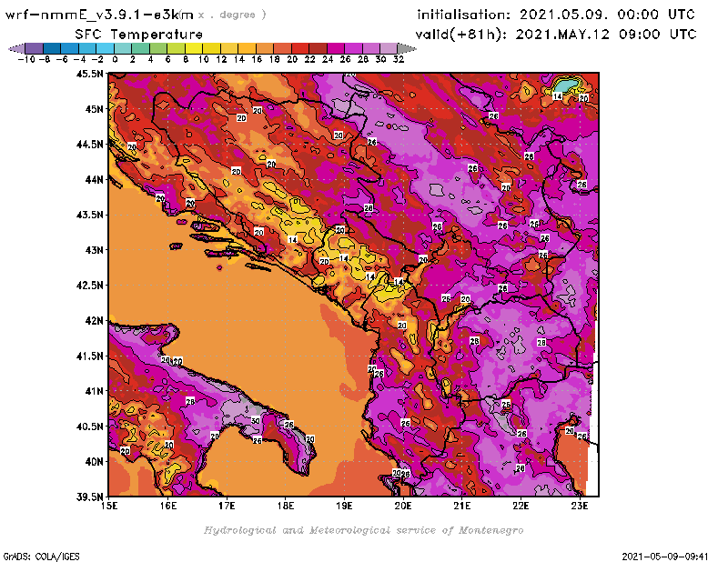Pick the magenta swatch between 24 and 26
Image resolution: width=728 pixels, height=562 pixels.
(335, 48)
